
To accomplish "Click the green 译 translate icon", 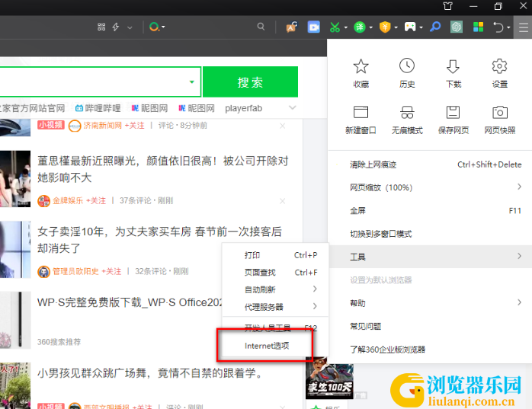I will (x=360, y=27).
